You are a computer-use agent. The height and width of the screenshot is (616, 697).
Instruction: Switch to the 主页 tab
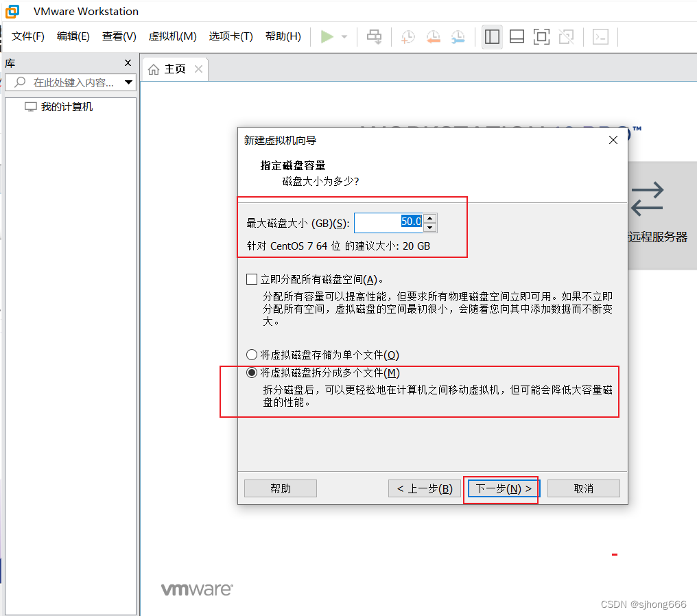point(175,69)
